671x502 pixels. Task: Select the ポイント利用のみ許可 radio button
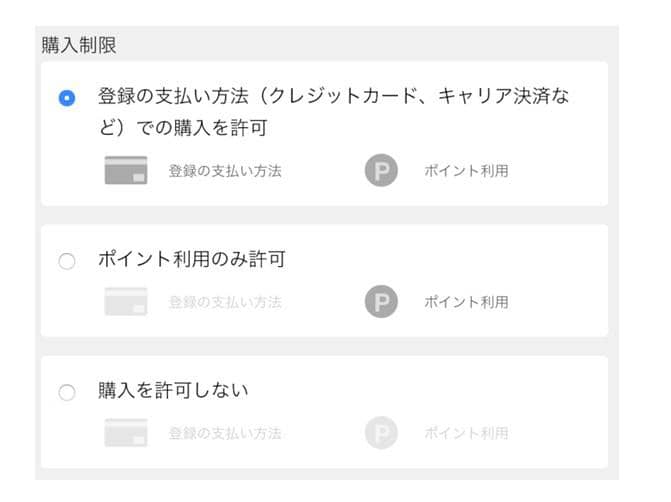click(67, 261)
